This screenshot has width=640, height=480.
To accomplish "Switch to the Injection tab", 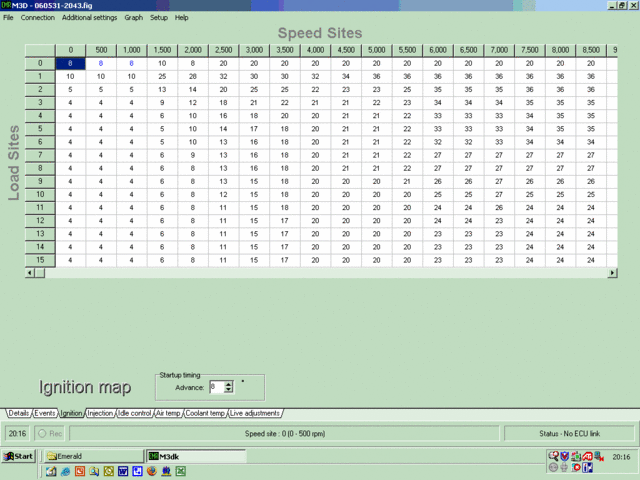I will tap(100, 413).
